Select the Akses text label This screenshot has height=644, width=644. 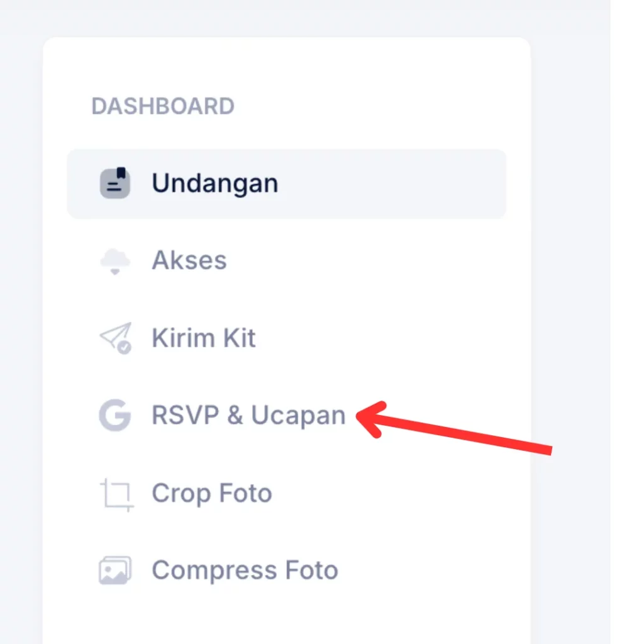point(189,260)
